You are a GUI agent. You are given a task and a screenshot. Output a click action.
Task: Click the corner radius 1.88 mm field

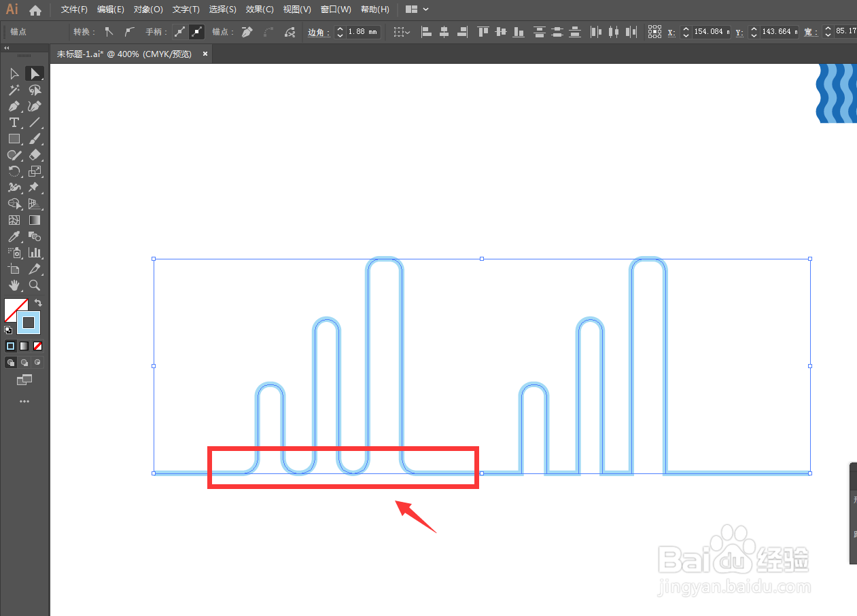[x=363, y=32]
